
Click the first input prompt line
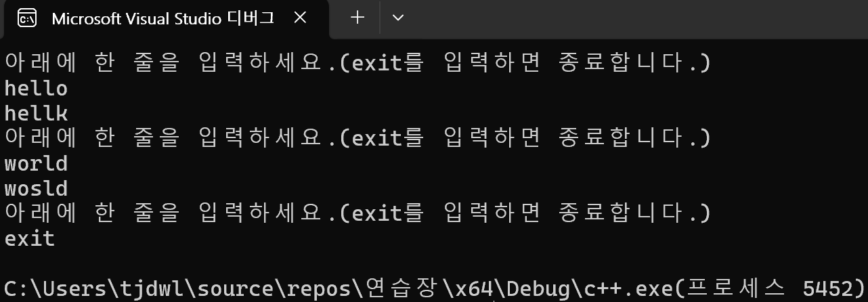coord(357,63)
